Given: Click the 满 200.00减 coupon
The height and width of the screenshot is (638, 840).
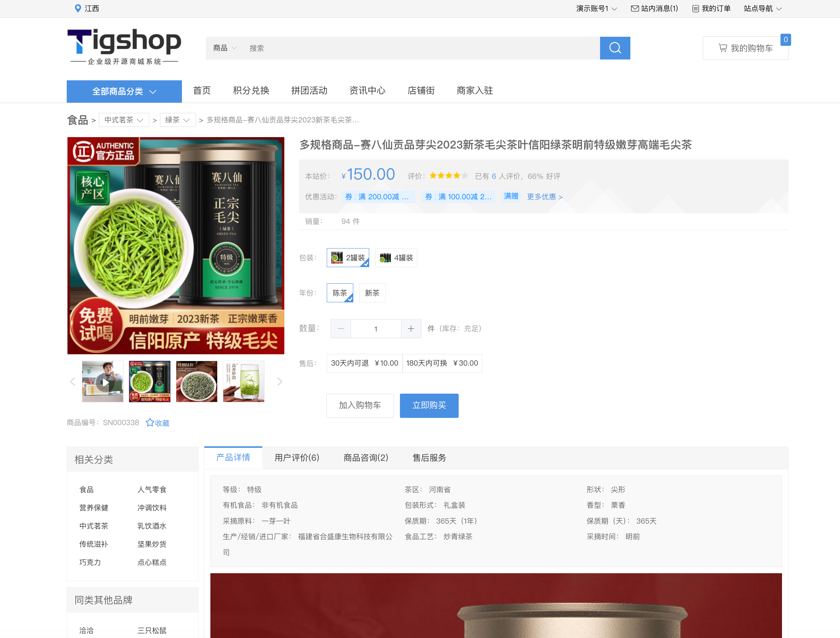Looking at the screenshot, I should tap(378, 197).
